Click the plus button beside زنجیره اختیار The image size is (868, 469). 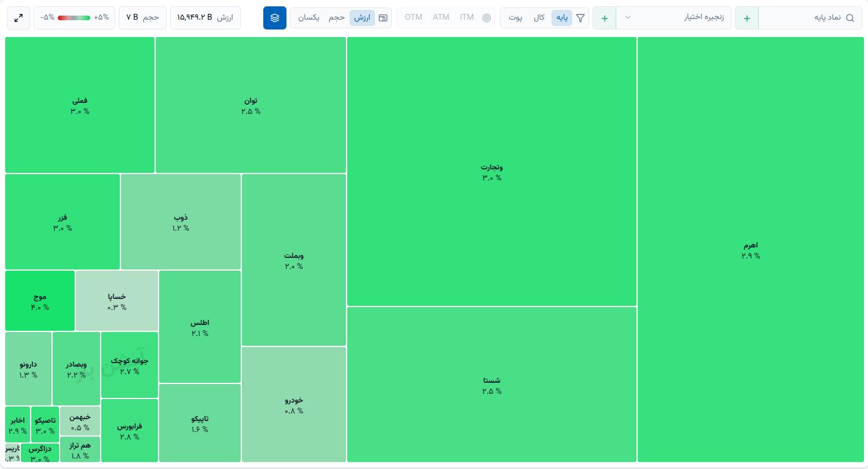coord(605,18)
